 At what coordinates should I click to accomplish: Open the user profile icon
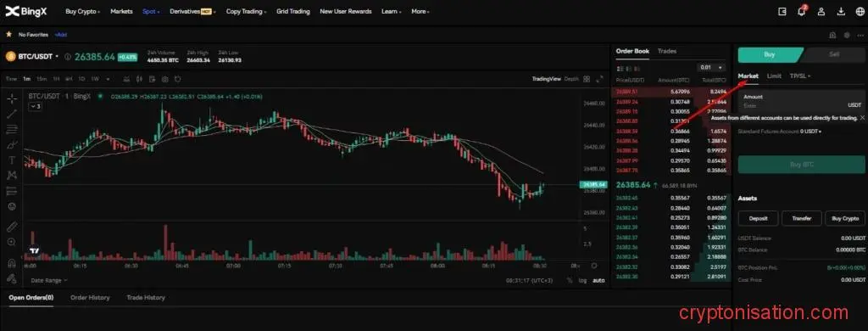coord(821,11)
